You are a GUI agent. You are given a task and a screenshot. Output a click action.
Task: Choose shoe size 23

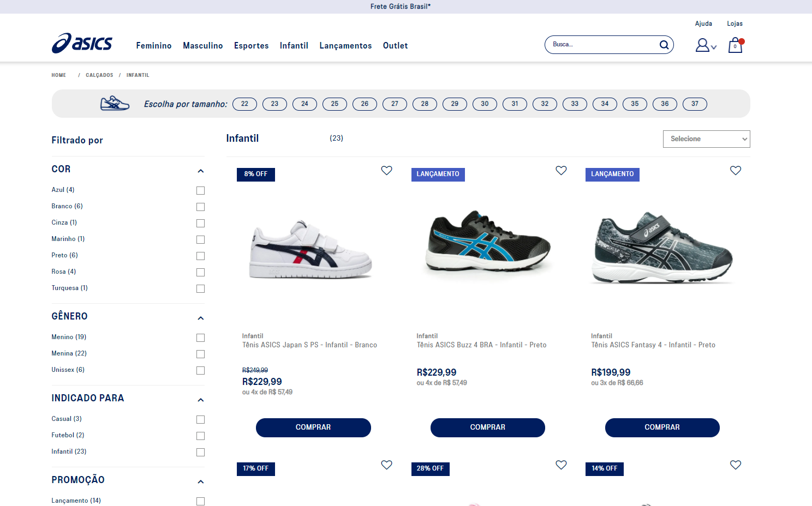point(274,104)
